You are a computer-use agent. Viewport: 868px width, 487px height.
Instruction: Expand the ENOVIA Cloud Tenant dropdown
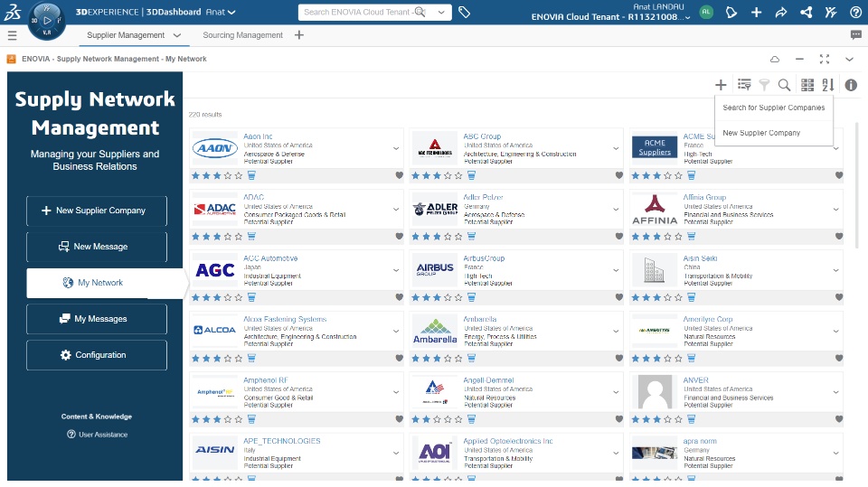[x=441, y=13]
